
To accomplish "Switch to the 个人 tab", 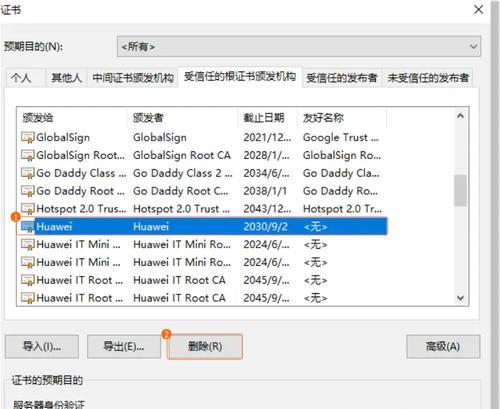I will tap(21, 78).
